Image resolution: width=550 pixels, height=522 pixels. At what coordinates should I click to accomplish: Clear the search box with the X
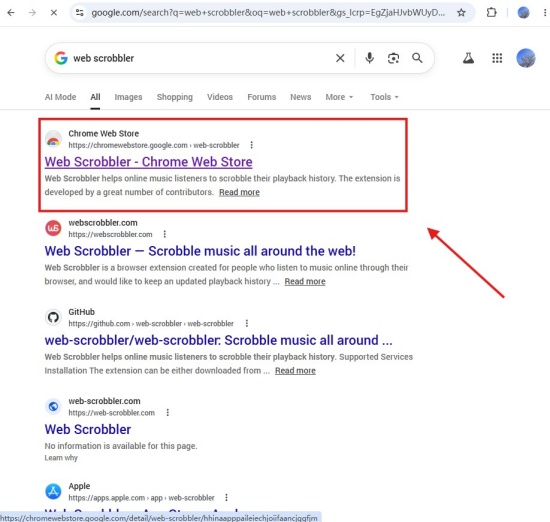click(x=340, y=58)
